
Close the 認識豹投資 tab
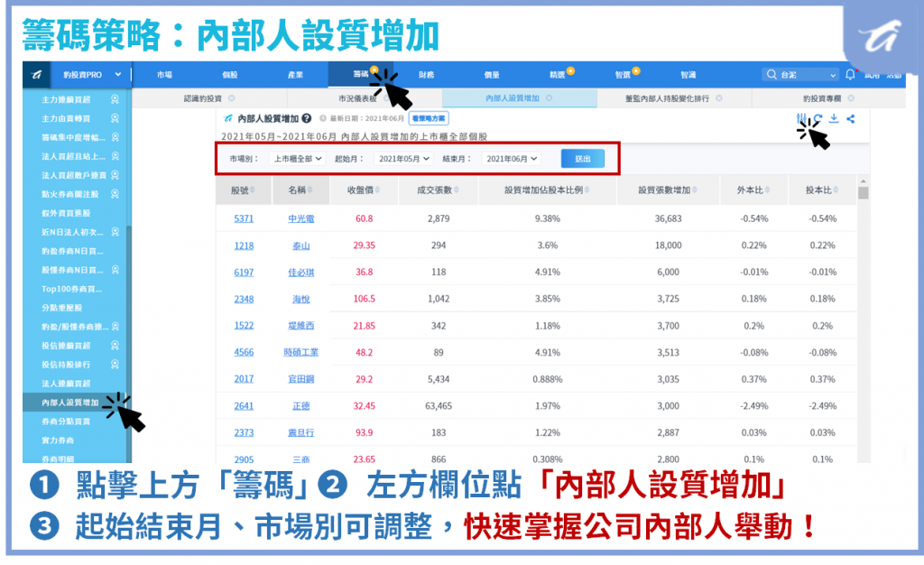[232, 98]
